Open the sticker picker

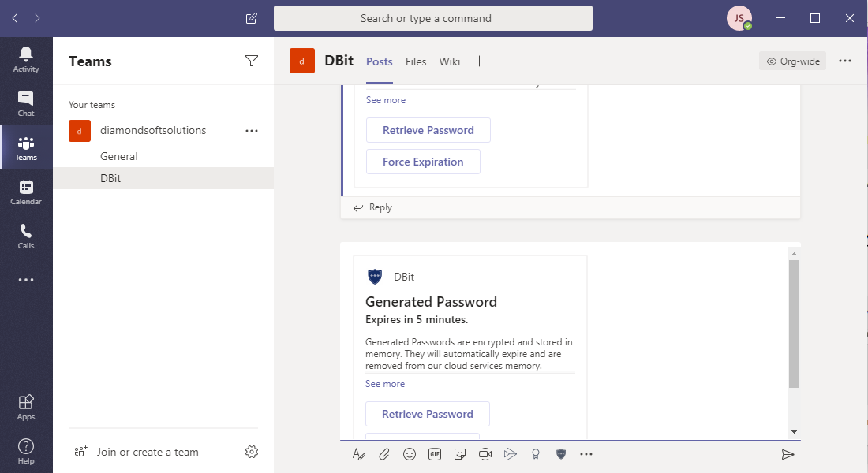point(460,454)
